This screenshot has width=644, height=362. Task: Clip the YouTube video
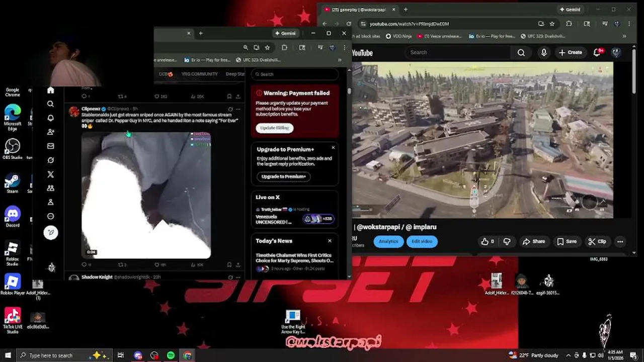pyautogui.click(x=597, y=241)
